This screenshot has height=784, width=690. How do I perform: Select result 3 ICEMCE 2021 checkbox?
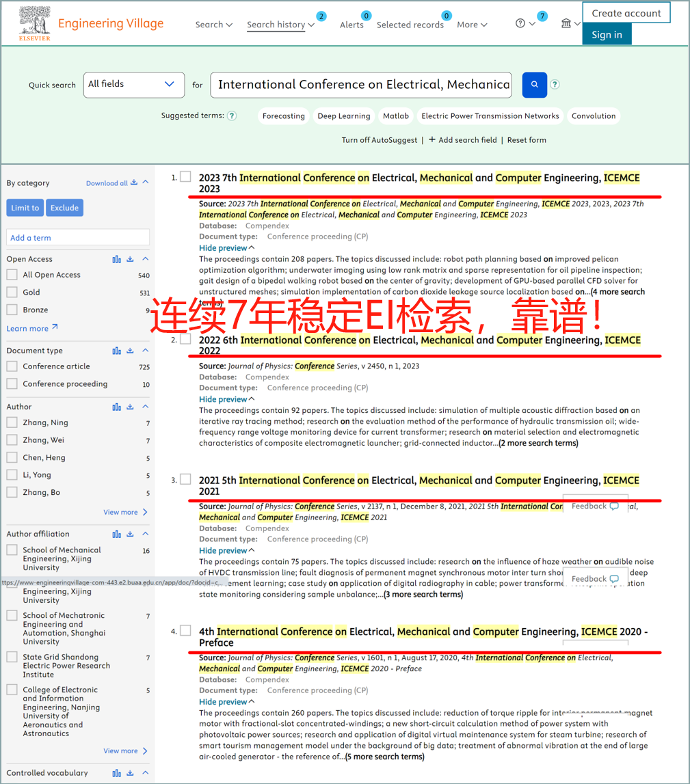pos(185,479)
